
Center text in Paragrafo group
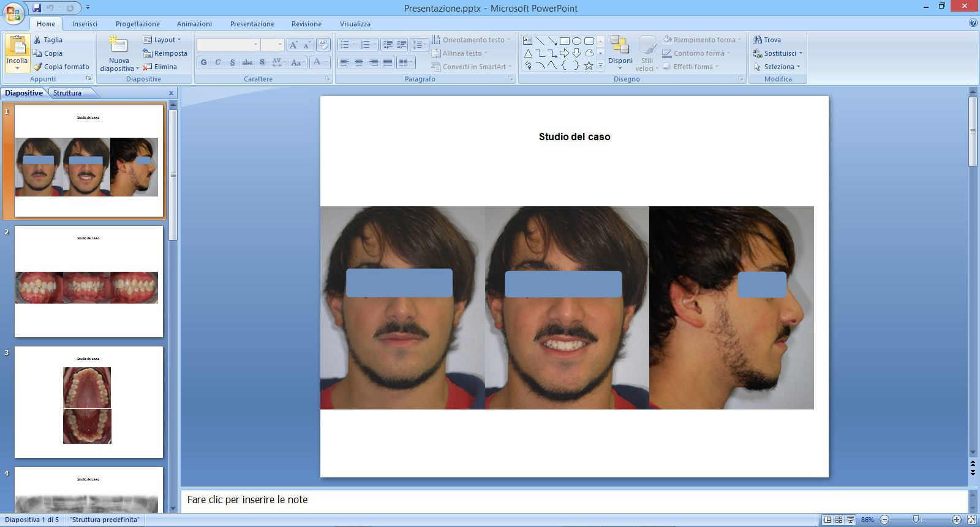point(359,62)
